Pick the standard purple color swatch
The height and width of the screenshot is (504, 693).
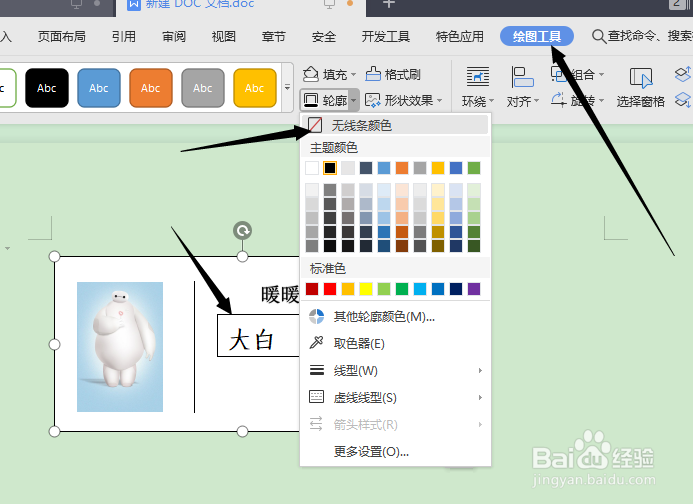(x=474, y=289)
